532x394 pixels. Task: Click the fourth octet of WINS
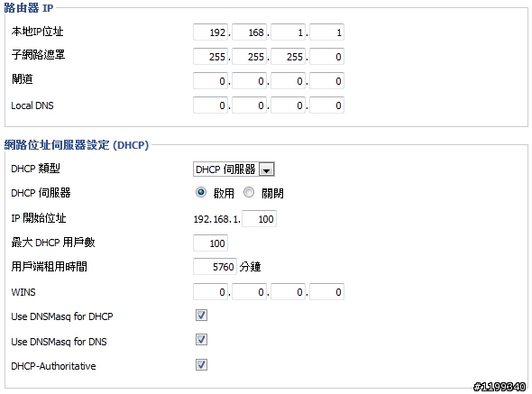click(x=326, y=292)
